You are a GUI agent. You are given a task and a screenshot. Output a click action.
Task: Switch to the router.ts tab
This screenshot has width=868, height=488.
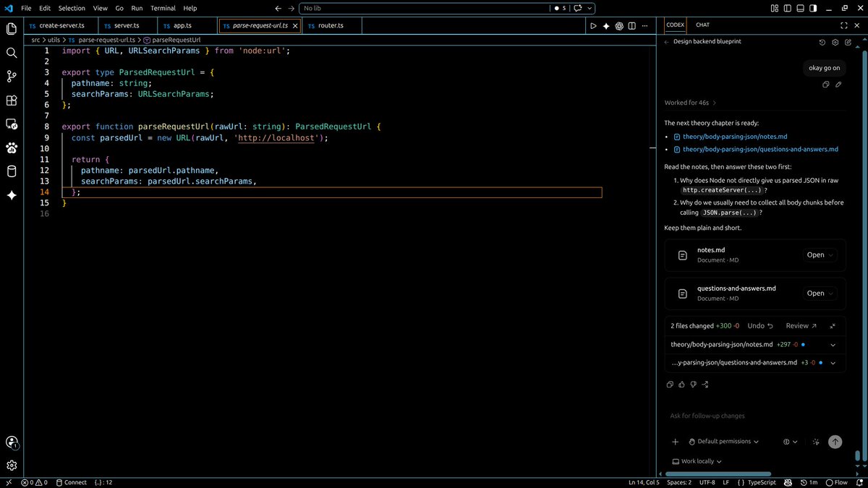coord(331,25)
